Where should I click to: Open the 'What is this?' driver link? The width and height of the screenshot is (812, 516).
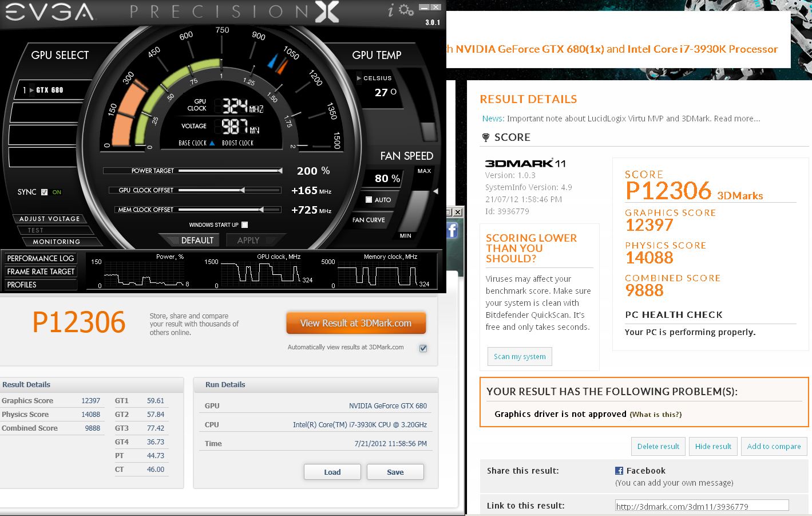(656, 415)
